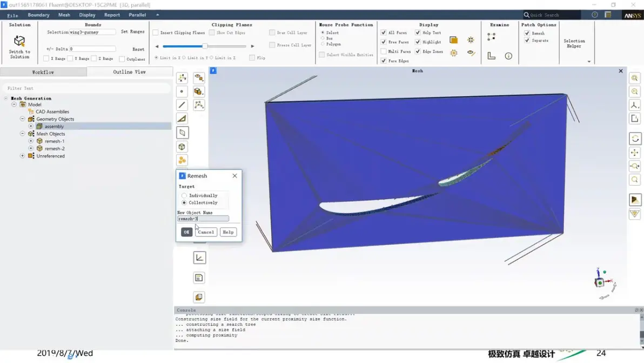Viewport: 644px width, 363px height.
Task: Confirm Remesh dialog with OK
Action: tap(186, 232)
